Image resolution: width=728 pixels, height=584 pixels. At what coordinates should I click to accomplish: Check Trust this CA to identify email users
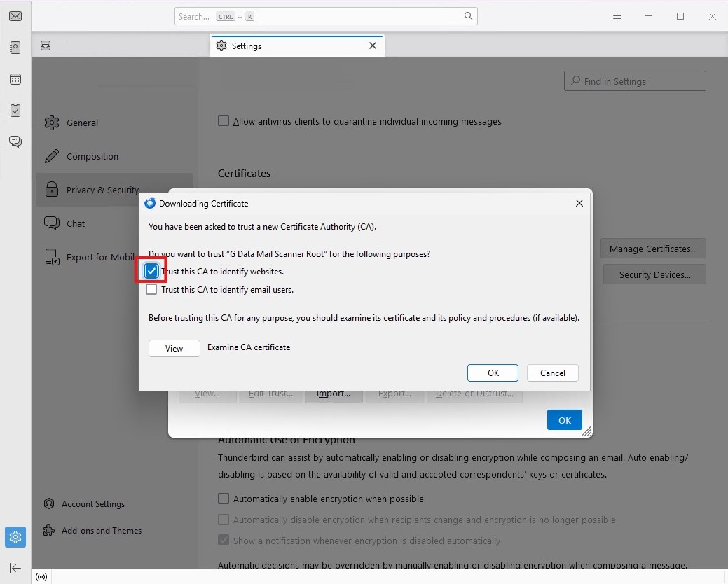pyautogui.click(x=151, y=289)
